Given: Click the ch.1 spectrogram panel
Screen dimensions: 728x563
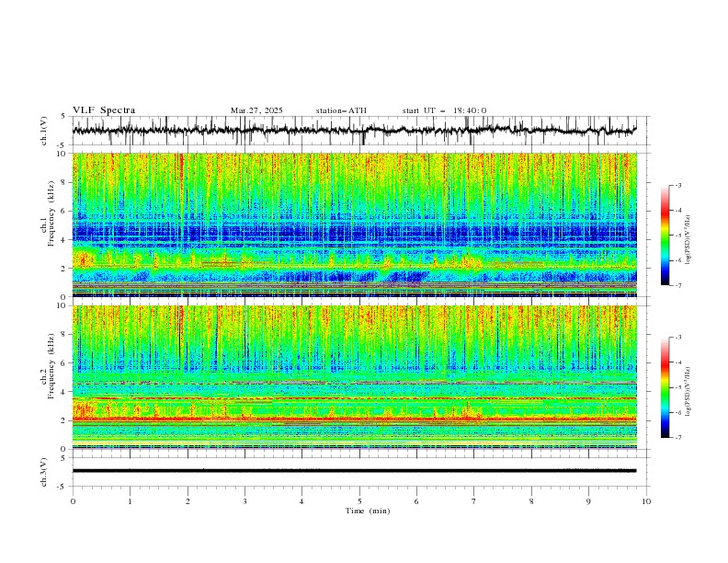Looking at the screenshot, I should pyautogui.click(x=355, y=224).
